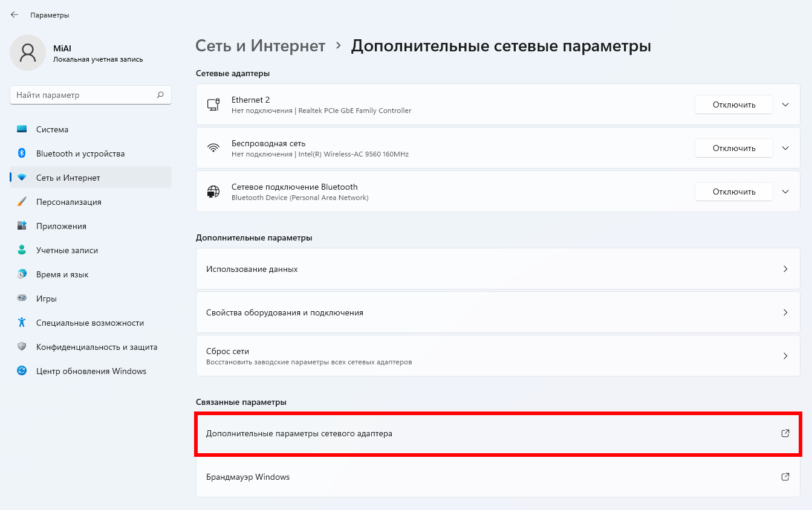Expand Сетевое подключение Bluetooth details

coord(785,192)
